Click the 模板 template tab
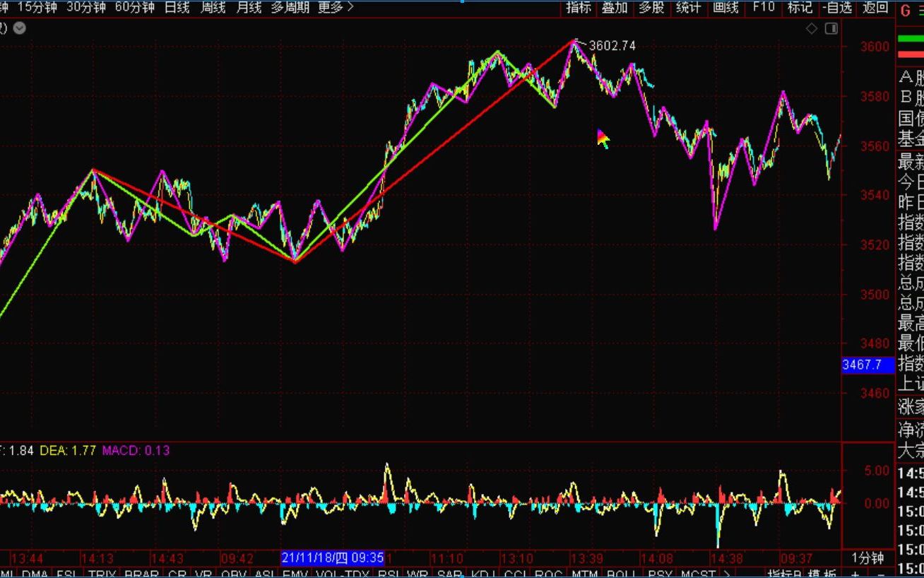The image size is (924, 578). click(823, 574)
